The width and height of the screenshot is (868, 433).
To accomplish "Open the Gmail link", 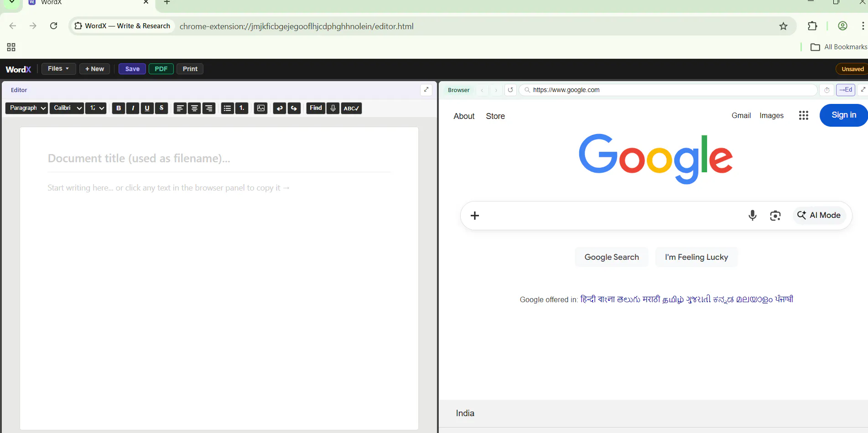I will (x=741, y=116).
